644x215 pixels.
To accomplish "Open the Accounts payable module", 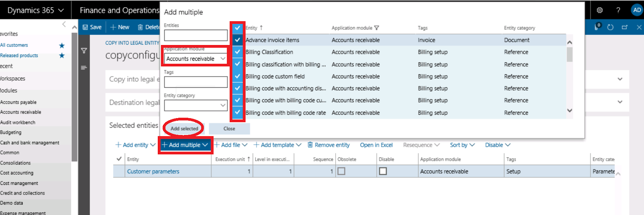I will (x=18, y=102).
